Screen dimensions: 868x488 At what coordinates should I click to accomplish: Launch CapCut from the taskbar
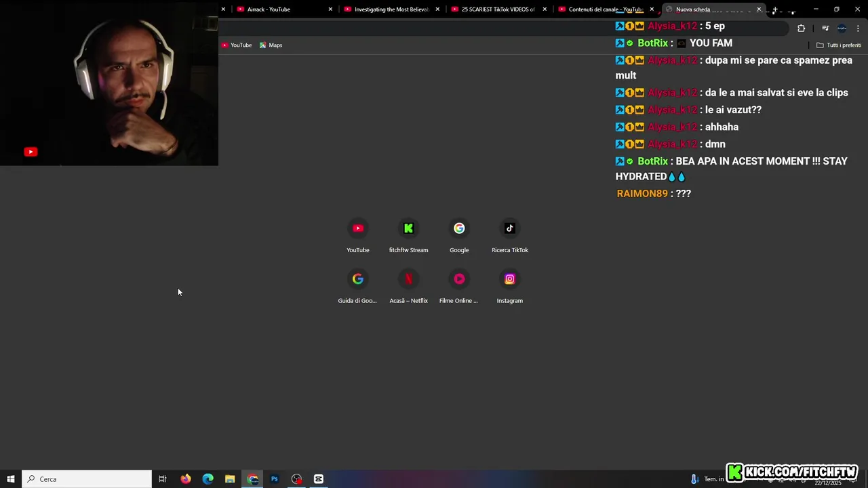pyautogui.click(x=319, y=479)
